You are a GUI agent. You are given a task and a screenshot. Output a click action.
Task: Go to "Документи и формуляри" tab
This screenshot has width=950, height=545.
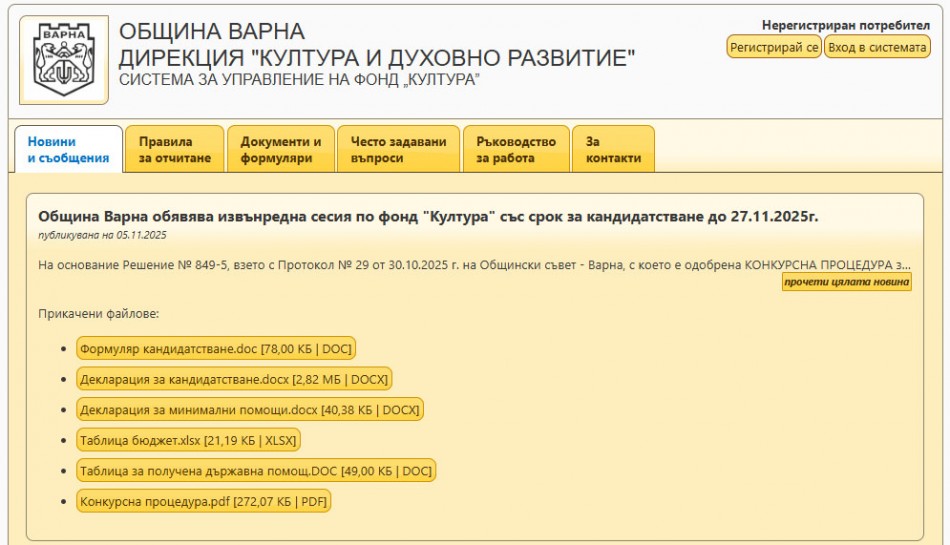(281, 150)
